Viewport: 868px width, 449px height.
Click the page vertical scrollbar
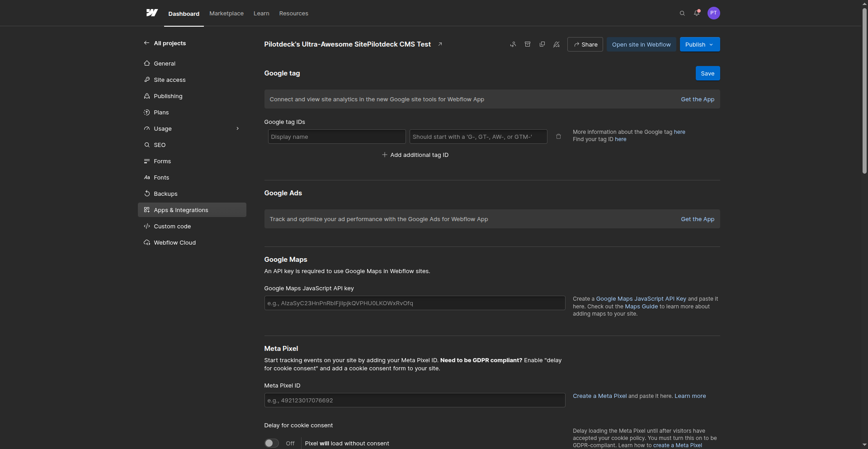[x=864, y=90]
